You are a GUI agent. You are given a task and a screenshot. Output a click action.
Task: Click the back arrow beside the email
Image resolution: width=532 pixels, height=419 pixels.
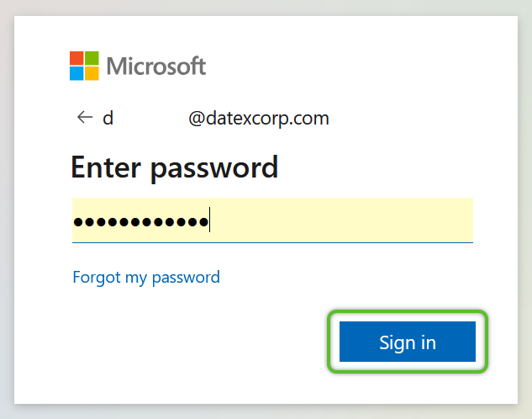pos(85,118)
